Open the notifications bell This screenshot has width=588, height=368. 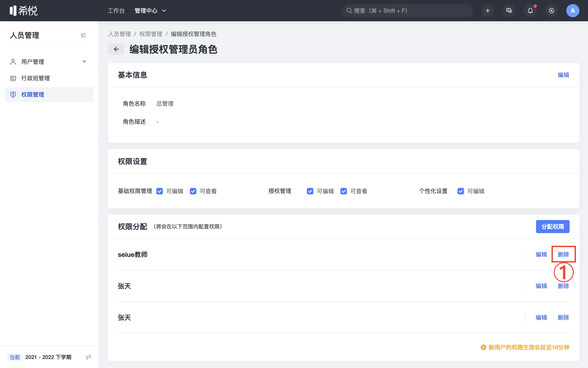530,11
